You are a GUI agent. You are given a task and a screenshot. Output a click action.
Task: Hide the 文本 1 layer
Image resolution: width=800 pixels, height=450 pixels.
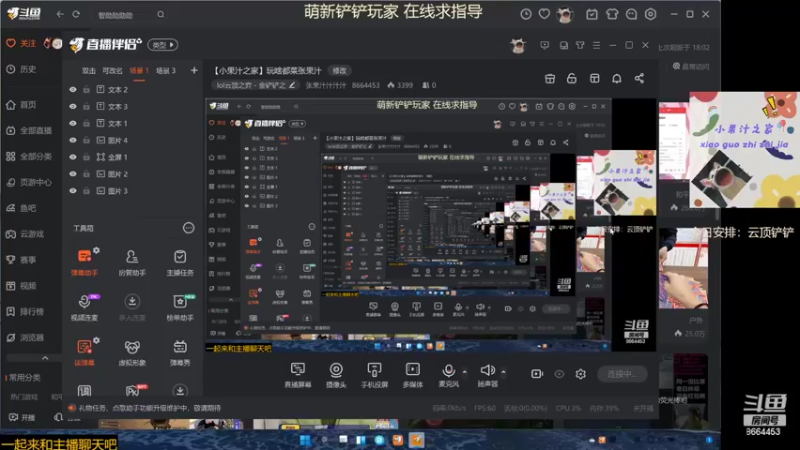point(73,123)
